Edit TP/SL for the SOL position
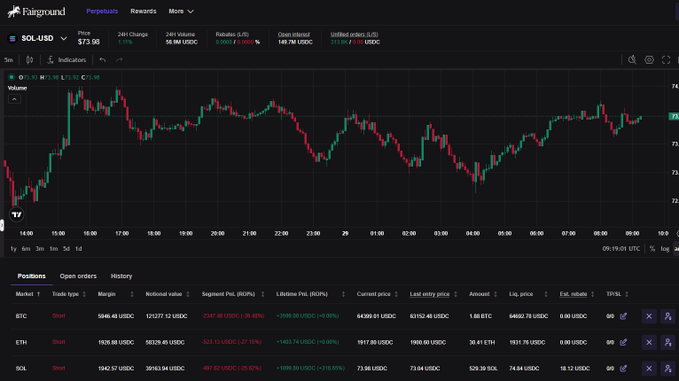The width and height of the screenshot is (679, 381). [x=623, y=368]
